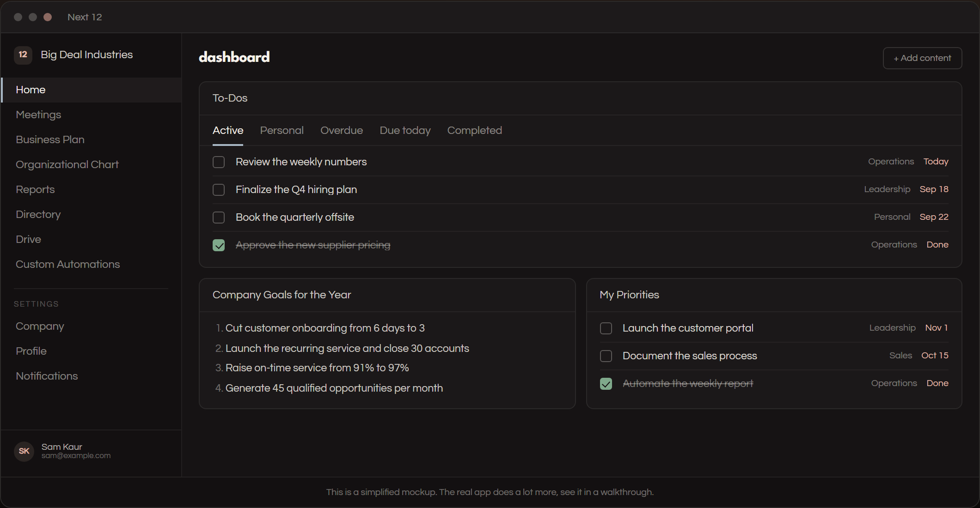The image size is (980, 508).
Task: Click the Oct 15 due date
Action: pos(935,356)
